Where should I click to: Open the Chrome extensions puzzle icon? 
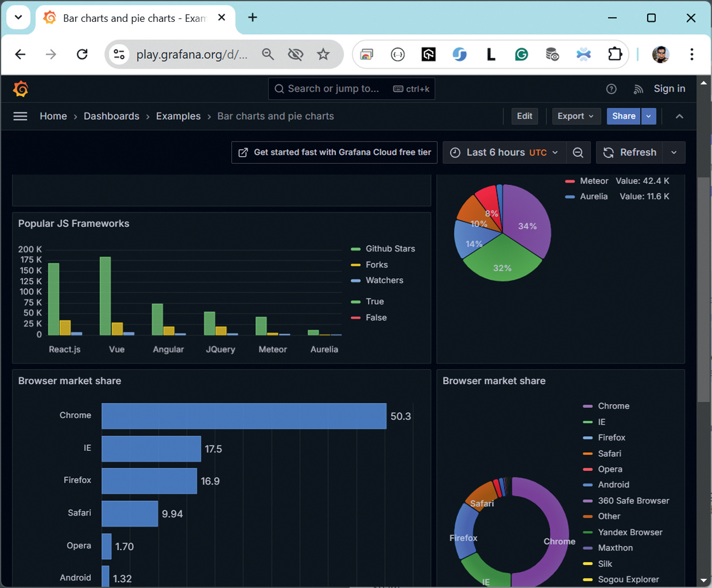[615, 54]
